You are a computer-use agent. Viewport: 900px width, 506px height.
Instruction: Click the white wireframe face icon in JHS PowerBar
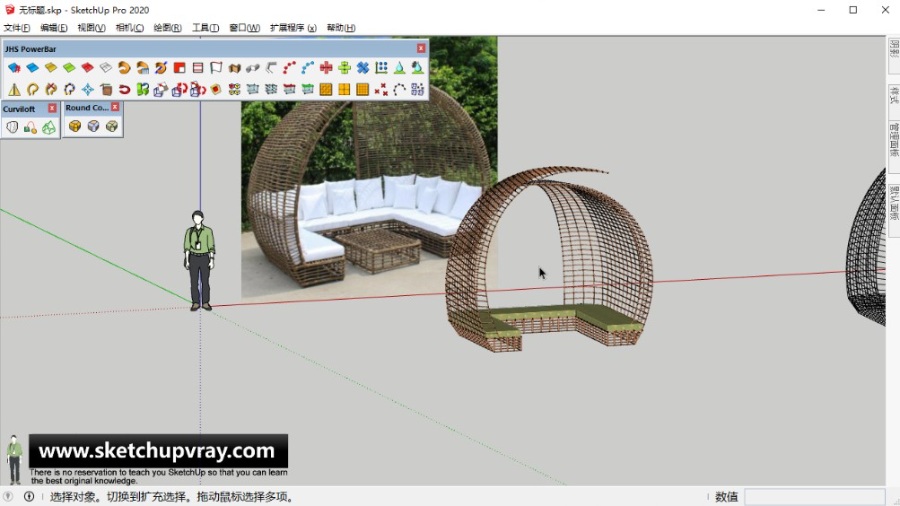point(106,68)
